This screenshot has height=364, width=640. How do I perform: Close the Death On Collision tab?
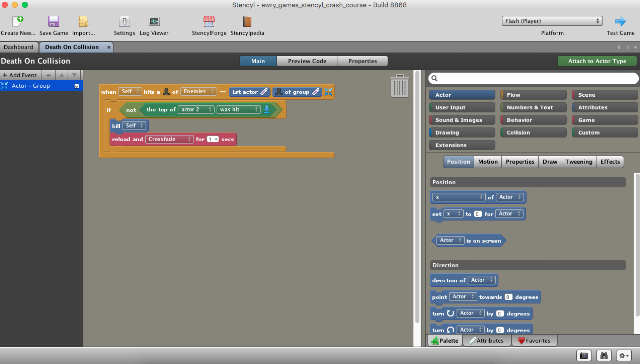click(x=109, y=47)
